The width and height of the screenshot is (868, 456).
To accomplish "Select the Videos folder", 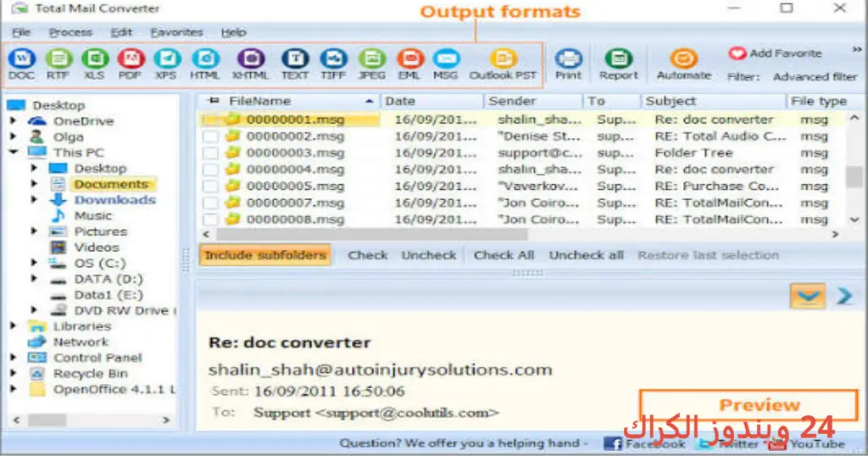I will pos(97,247).
